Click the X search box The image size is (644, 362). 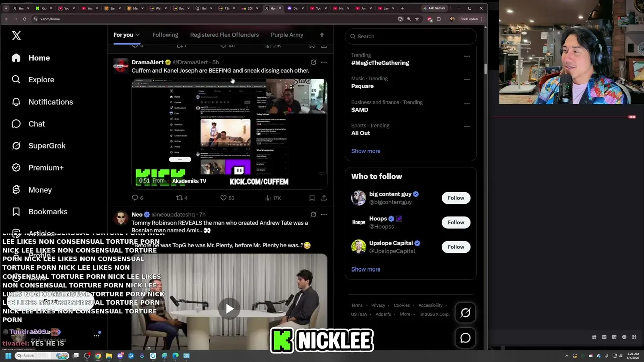tap(411, 36)
